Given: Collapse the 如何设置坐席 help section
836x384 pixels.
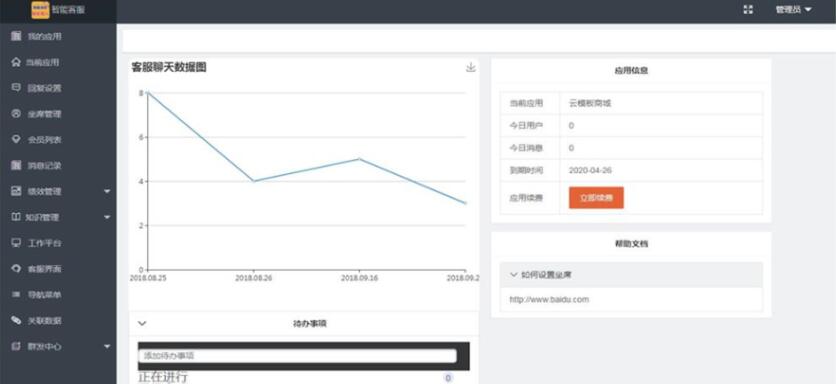Looking at the screenshot, I should 631,275.
